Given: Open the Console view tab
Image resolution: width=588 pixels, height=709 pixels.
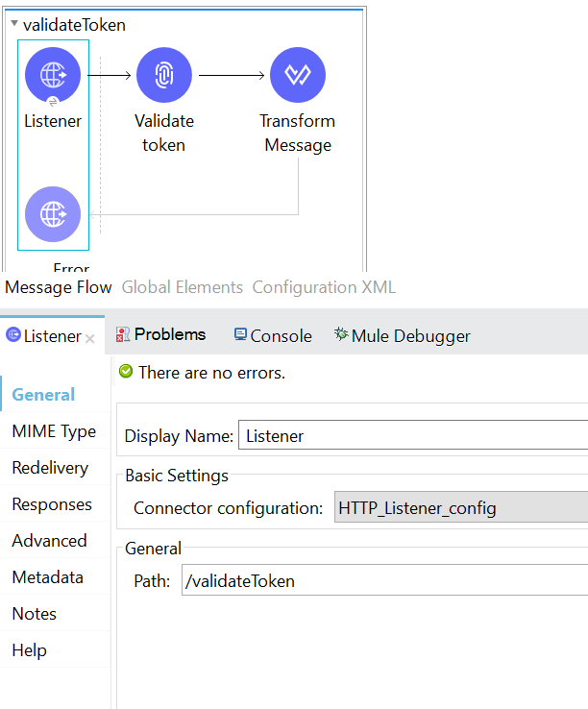Looking at the screenshot, I should (x=273, y=335).
